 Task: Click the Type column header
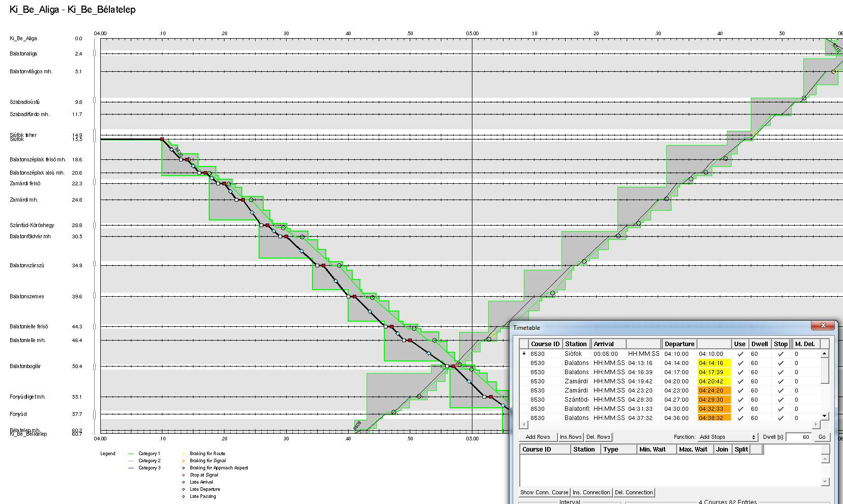(619, 449)
